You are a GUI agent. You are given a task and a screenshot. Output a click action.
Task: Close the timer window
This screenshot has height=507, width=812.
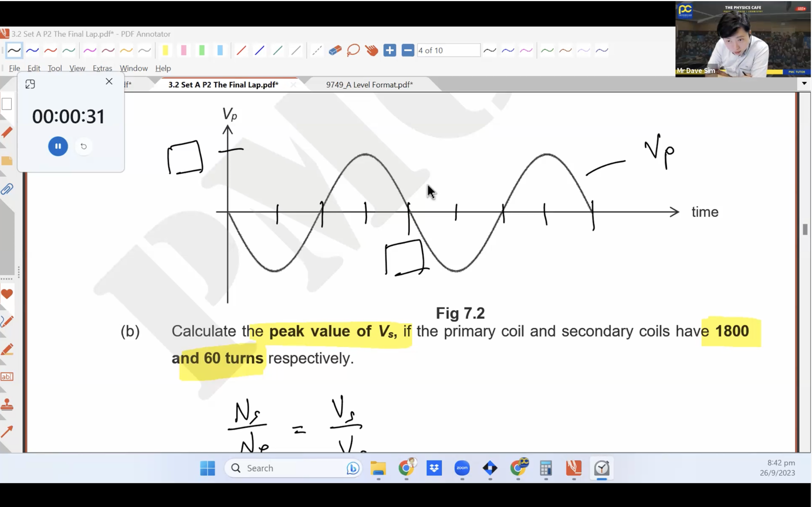coord(109,81)
